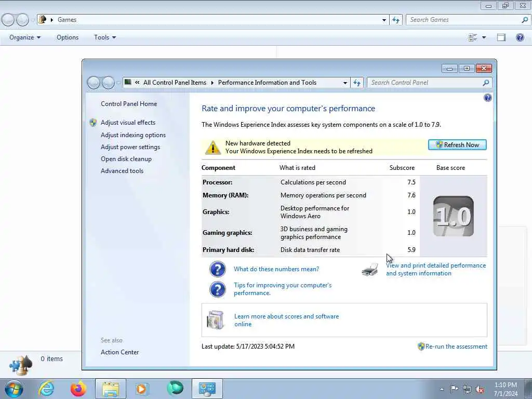Screen dimensions: 532x399
Task: Open Advanced tools link
Action: [122, 170]
